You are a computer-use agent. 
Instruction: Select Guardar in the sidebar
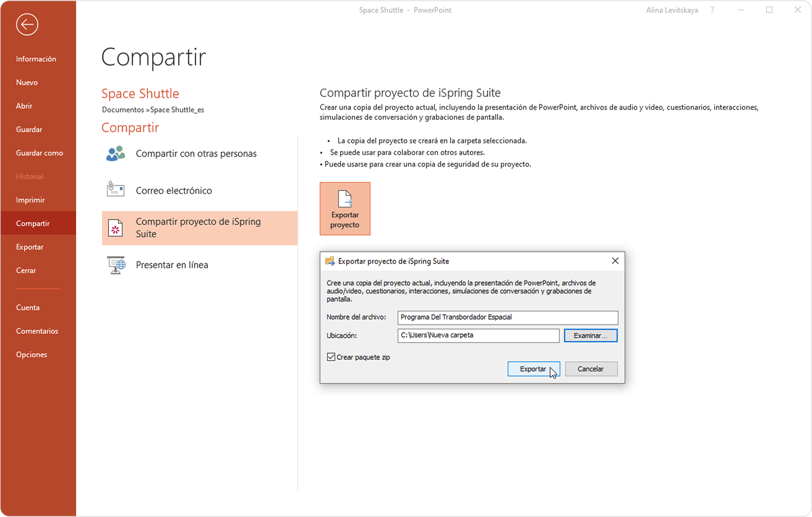point(29,129)
